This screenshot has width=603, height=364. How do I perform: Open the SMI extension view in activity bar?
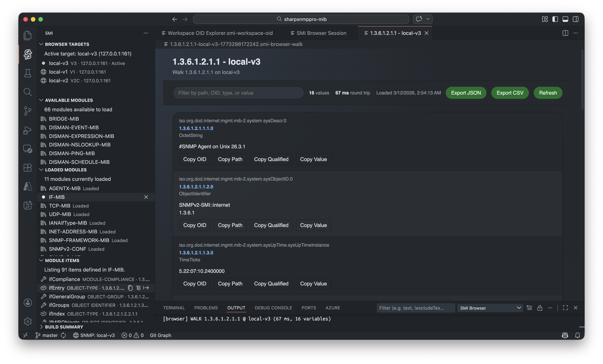(x=28, y=54)
